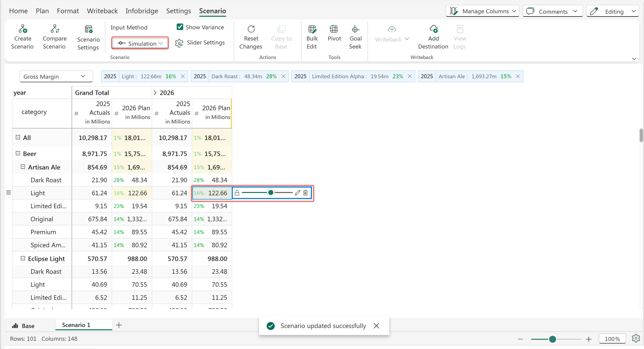Image resolution: width=644 pixels, height=349 pixels.
Task: Click Reset Changes icon
Action: [251, 29]
